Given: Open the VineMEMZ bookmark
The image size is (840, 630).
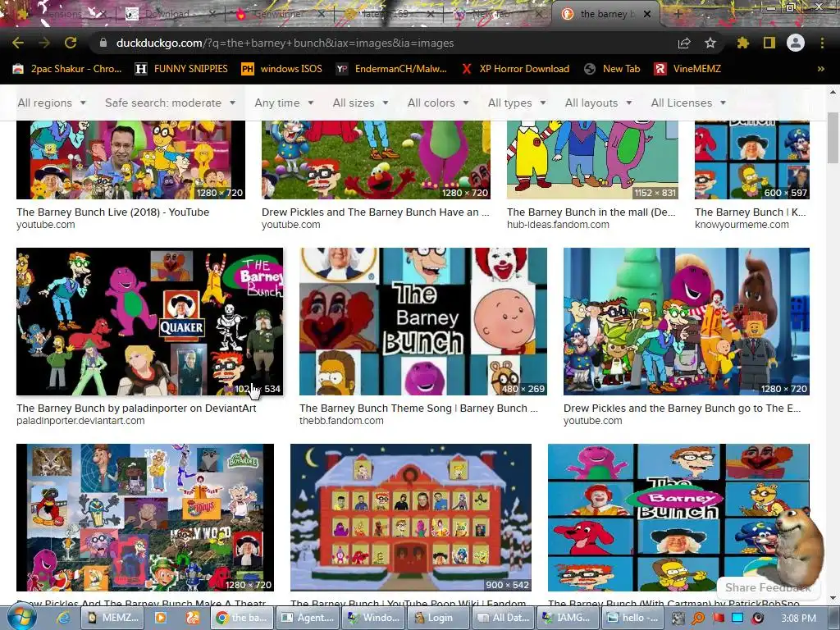Looking at the screenshot, I should pyautogui.click(x=688, y=69).
